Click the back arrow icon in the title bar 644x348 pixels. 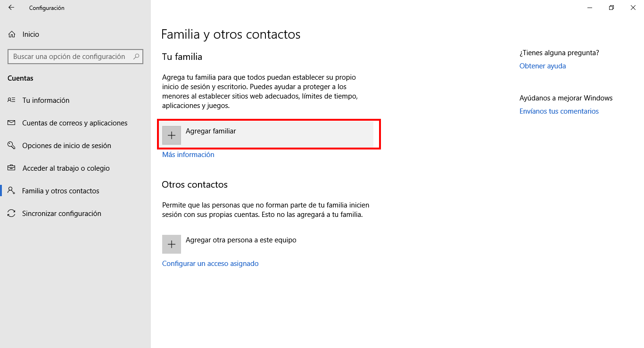(x=11, y=8)
